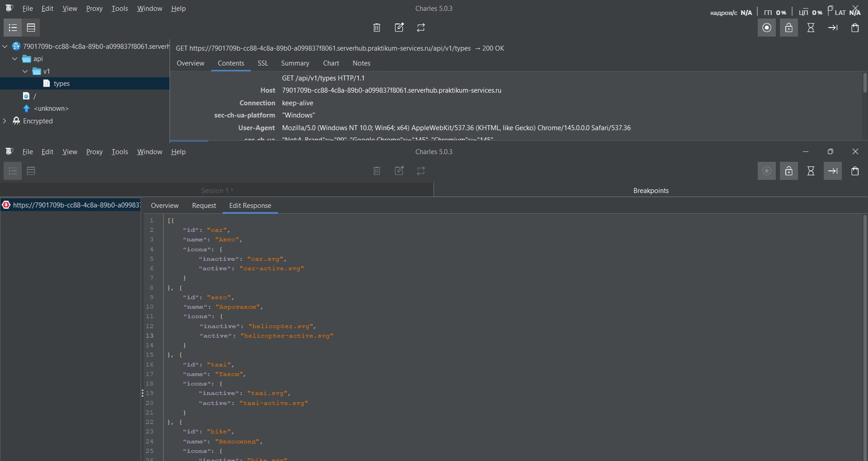Expand the Encrypted tree node

pos(5,121)
